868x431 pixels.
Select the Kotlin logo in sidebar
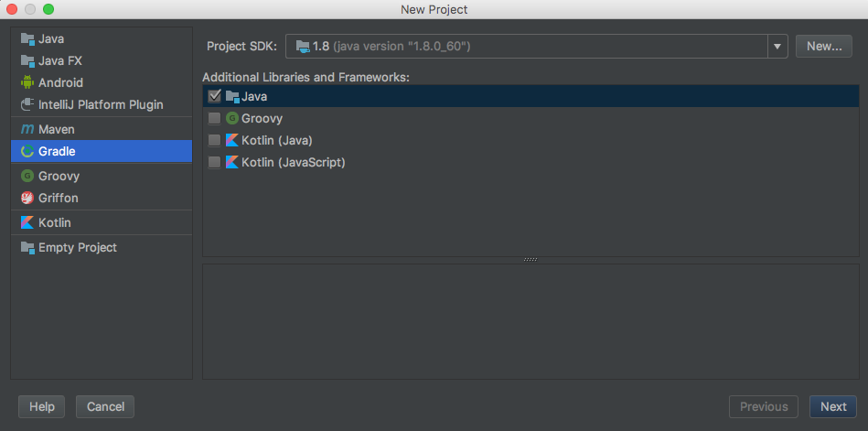point(27,223)
